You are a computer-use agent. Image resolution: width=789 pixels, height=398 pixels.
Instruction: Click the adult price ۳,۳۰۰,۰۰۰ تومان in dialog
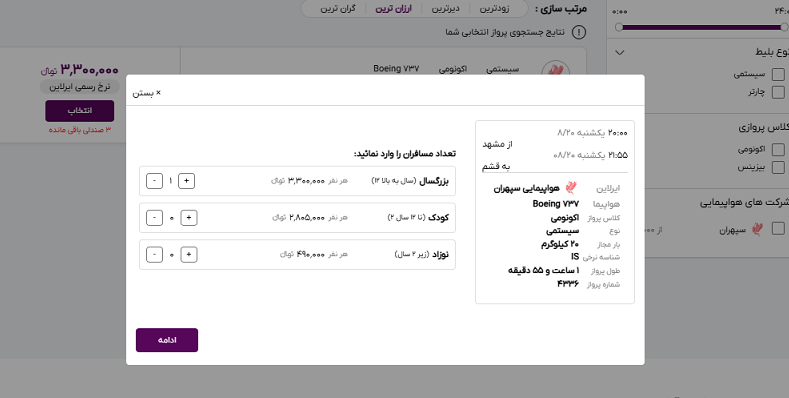(x=298, y=181)
